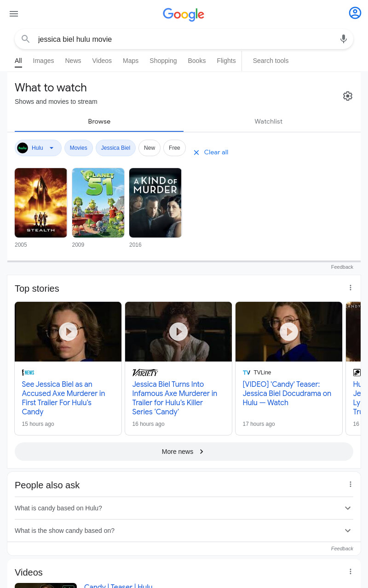Click Feedback under What to watch
Image resolution: width=368 pixels, height=588 pixels.
click(342, 267)
